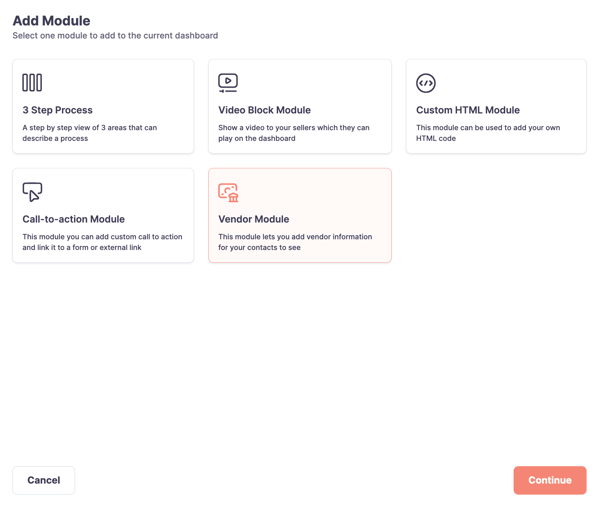This screenshot has width=599, height=508.
Task: Click the Continue button
Action: (550, 480)
